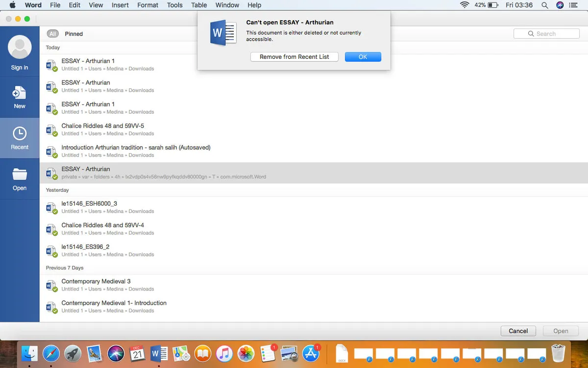588x368 pixels.
Task: Open Calendar from the Dock
Action: [x=138, y=353]
